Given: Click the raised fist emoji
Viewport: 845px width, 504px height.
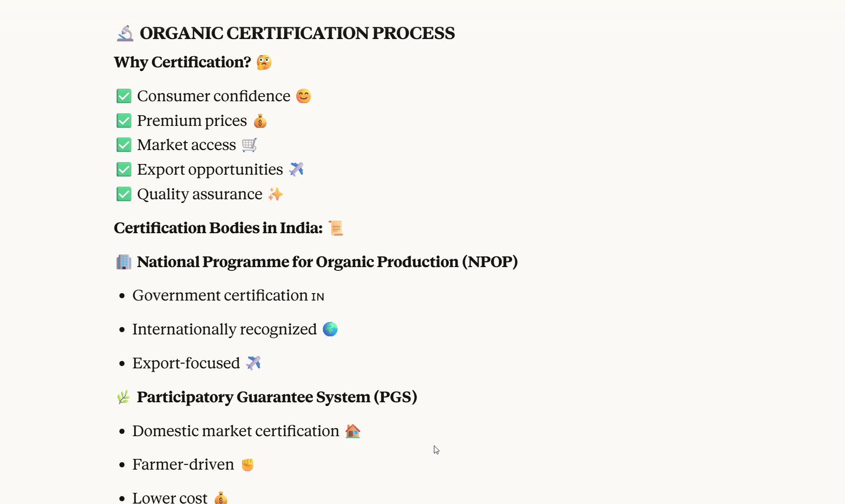Looking at the screenshot, I should (248, 465).
